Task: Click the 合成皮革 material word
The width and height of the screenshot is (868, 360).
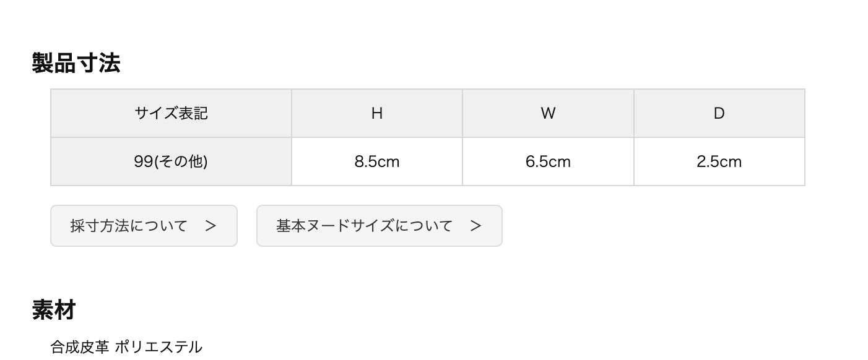Action: click(x=80, y=347)
